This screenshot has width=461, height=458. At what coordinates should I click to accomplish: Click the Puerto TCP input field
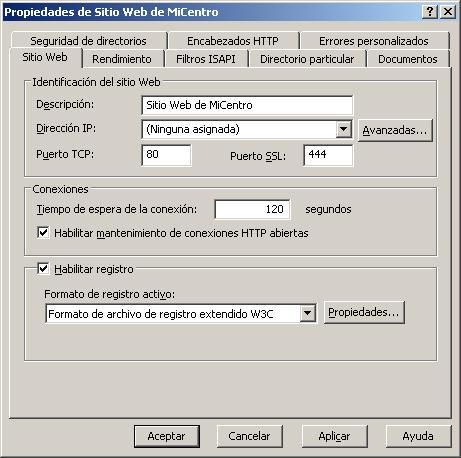pyautogui.click(x=166, y=155)
